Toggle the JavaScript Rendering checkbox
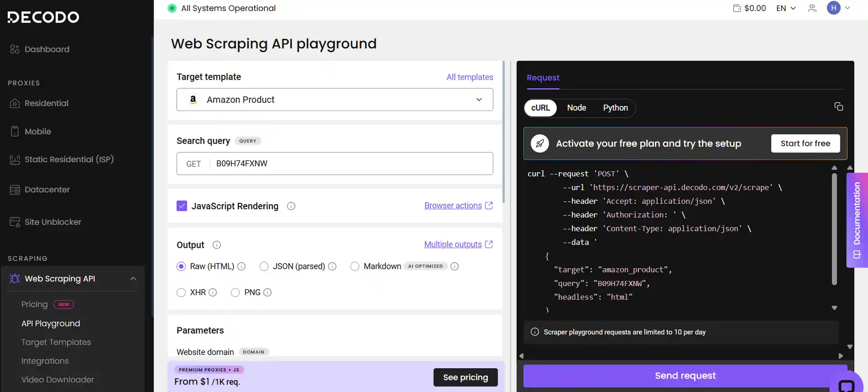The width and height of the screenshot is (868, 392). 182,206
